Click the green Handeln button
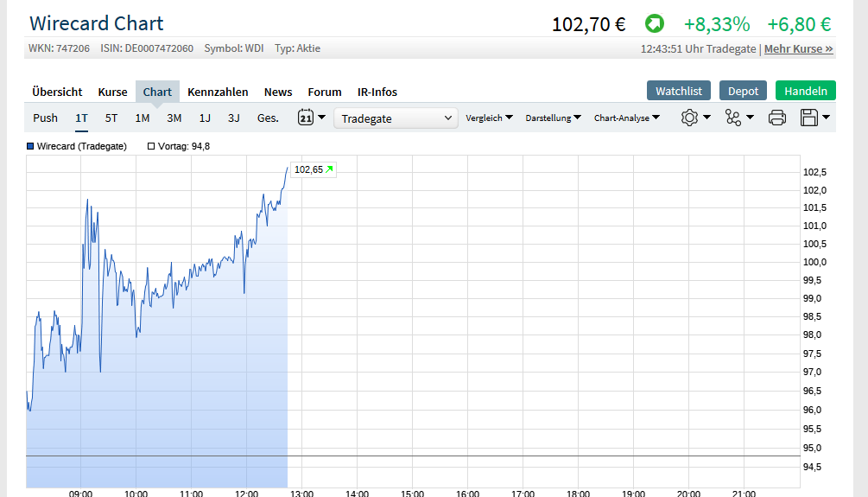The width and height of the screenshot is (868, 497). pyautogui.click(x=806, y=91)
